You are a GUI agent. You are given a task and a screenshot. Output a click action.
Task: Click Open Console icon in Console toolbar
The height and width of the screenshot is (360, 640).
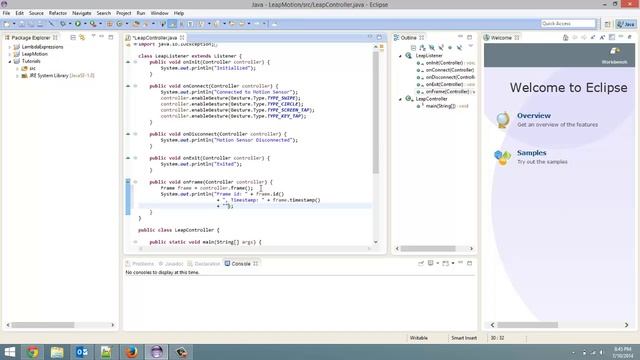pyautogui.click(x=446, y=263)
